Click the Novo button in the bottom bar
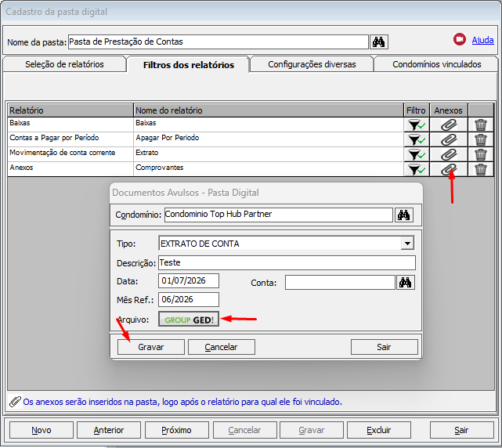The height and width of the screenshot is (448, 502). coord(42,430)
